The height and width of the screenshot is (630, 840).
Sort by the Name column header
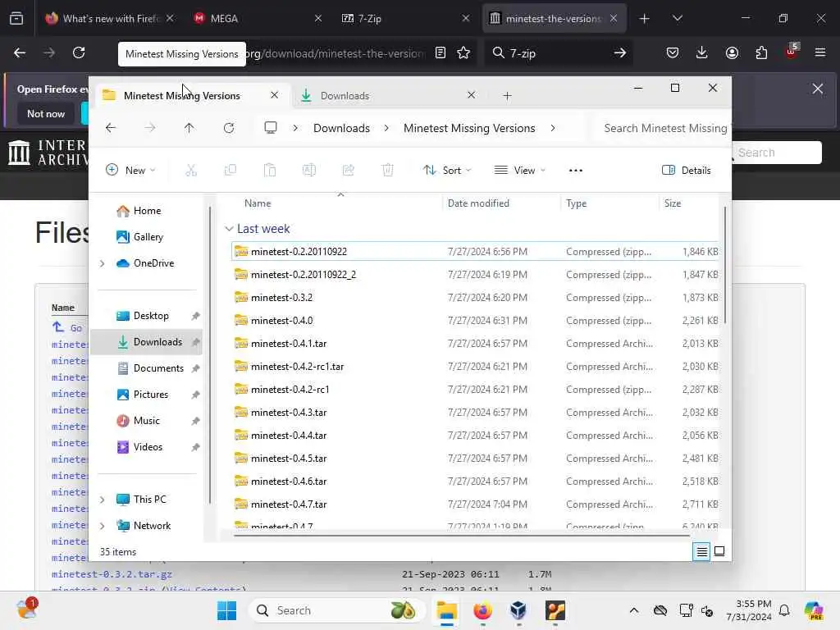tap(258, 203)
